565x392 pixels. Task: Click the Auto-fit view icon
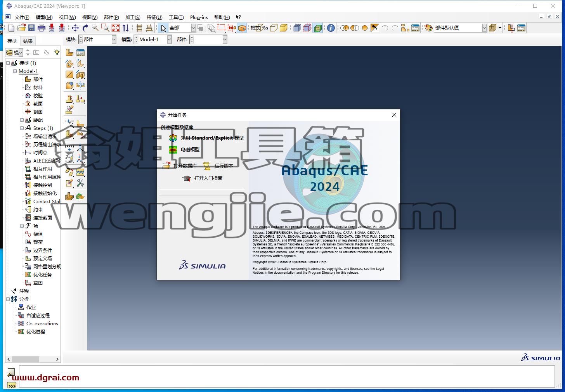(x=116, y=28)
